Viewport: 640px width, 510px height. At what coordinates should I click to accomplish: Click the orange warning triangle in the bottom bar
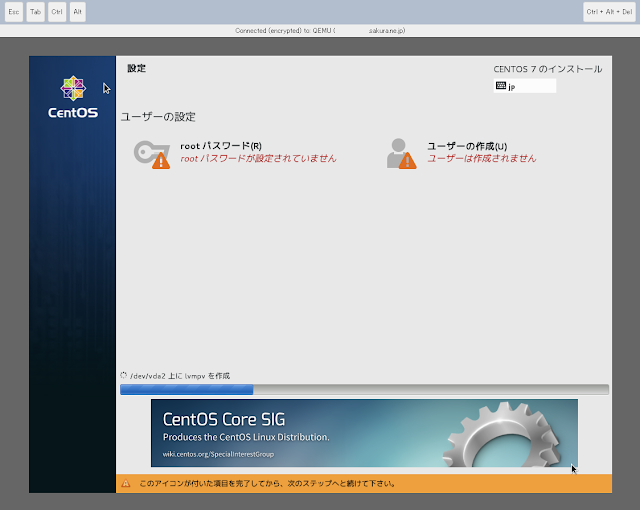pos(126,483)
